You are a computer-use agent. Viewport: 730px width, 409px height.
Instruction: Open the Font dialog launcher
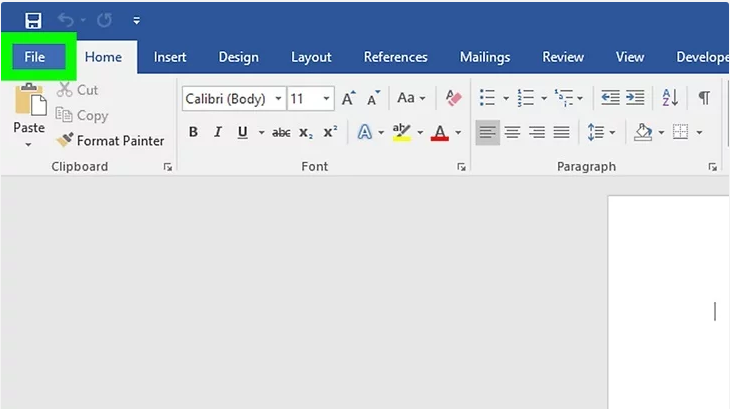click(461, 167)
